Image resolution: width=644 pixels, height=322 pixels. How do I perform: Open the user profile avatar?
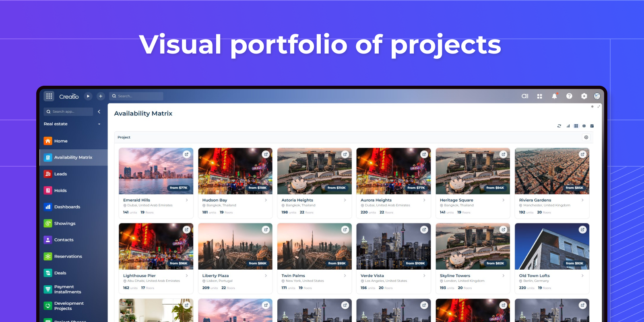[x=597, y=96]
